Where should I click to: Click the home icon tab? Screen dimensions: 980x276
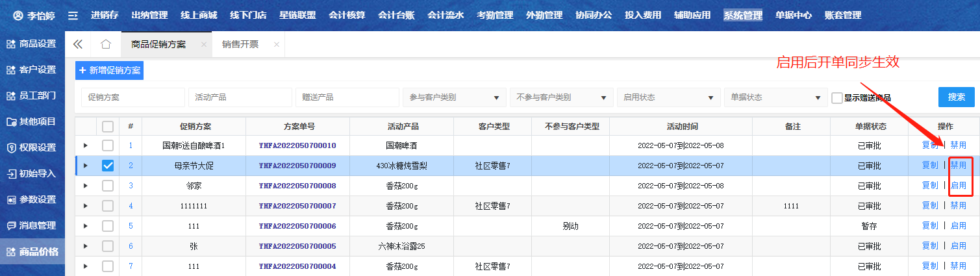coord(106,44)
